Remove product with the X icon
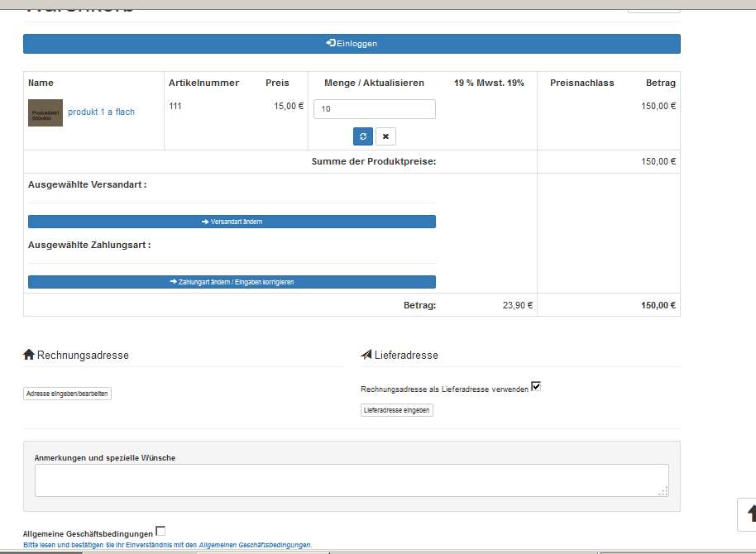Viewport: 756px width, 554px height. 385,136
